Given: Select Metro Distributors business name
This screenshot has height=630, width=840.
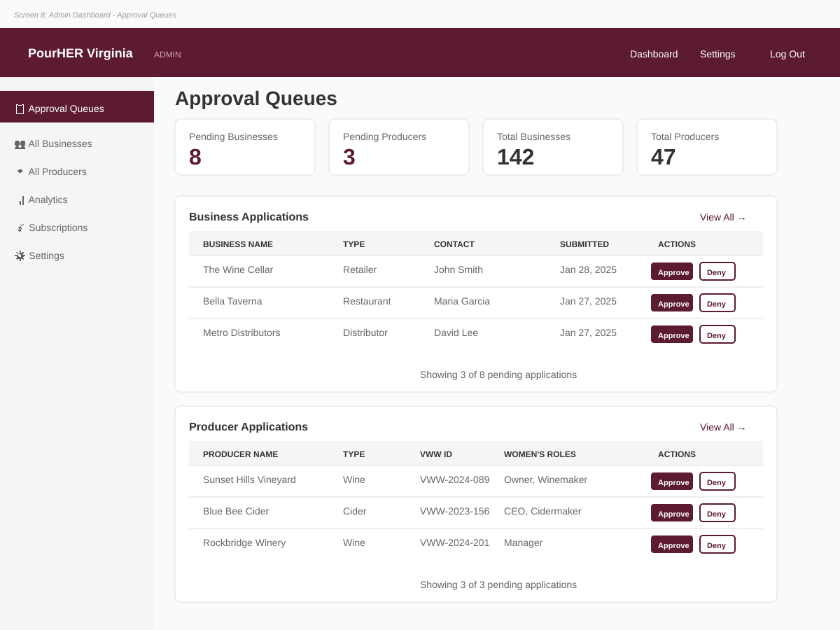Looking at the screenshot, I should coord(241,332).
